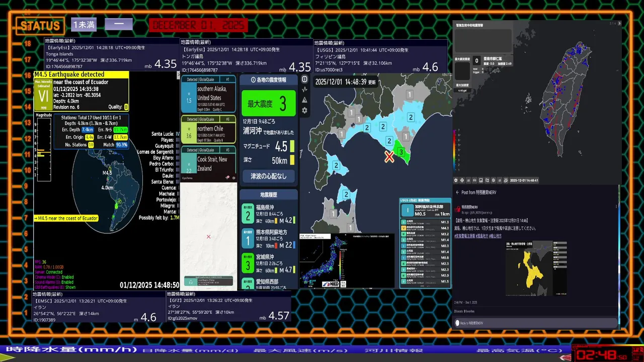Click the pin icon in the CysTerra title bar
This screenshot has height=362, width=644.
pyautogui.click(x=227, y=177)
